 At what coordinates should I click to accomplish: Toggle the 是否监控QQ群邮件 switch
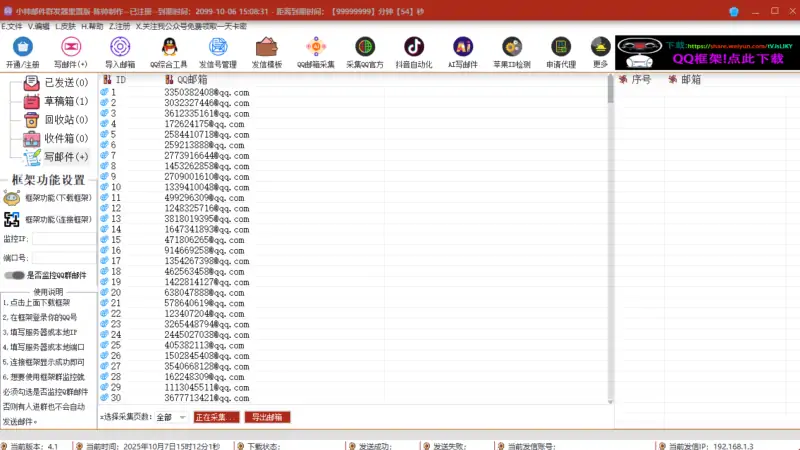(x=14, y=275)
